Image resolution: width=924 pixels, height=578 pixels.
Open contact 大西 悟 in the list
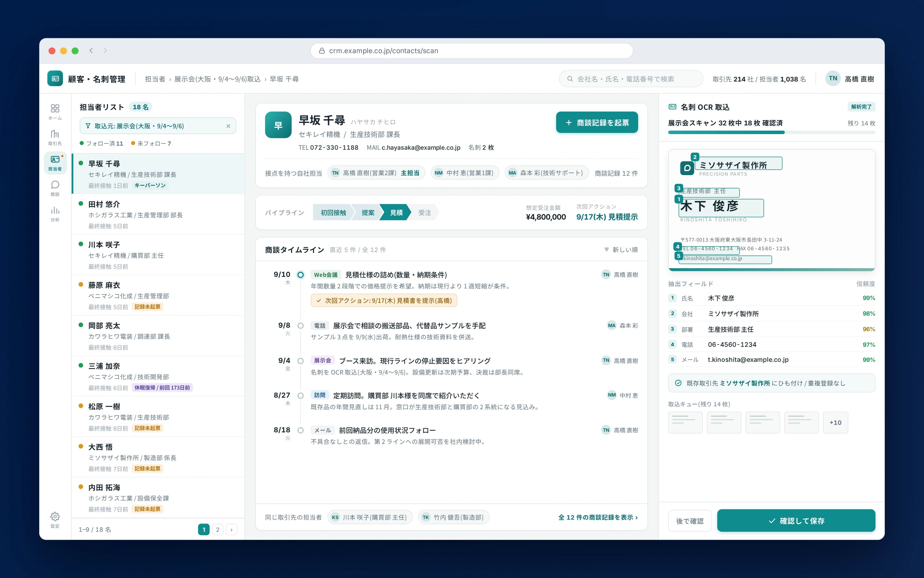158,457
